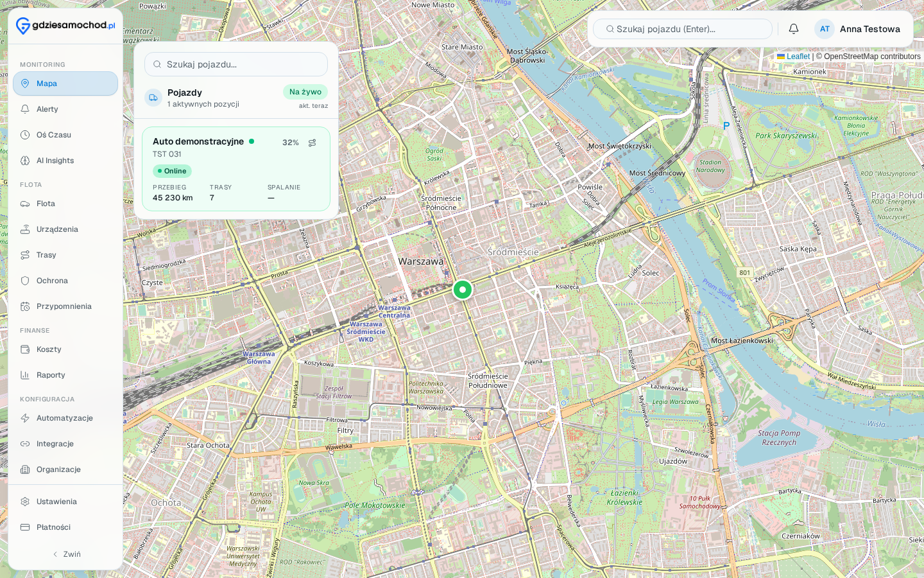This screenshot has width=924, height=578.
Task: Click the Pojazdy truck icon
Action: coord(153,98)
